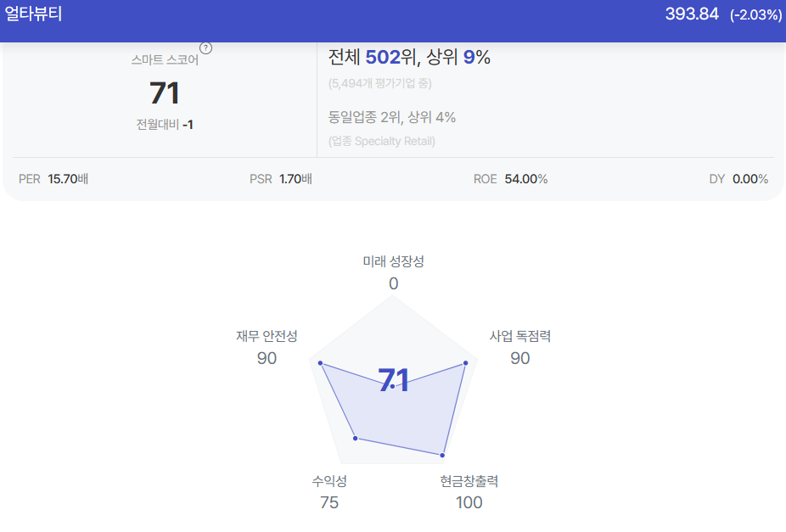Click the 얼타뷰티 stock title in header

point(33,14)
